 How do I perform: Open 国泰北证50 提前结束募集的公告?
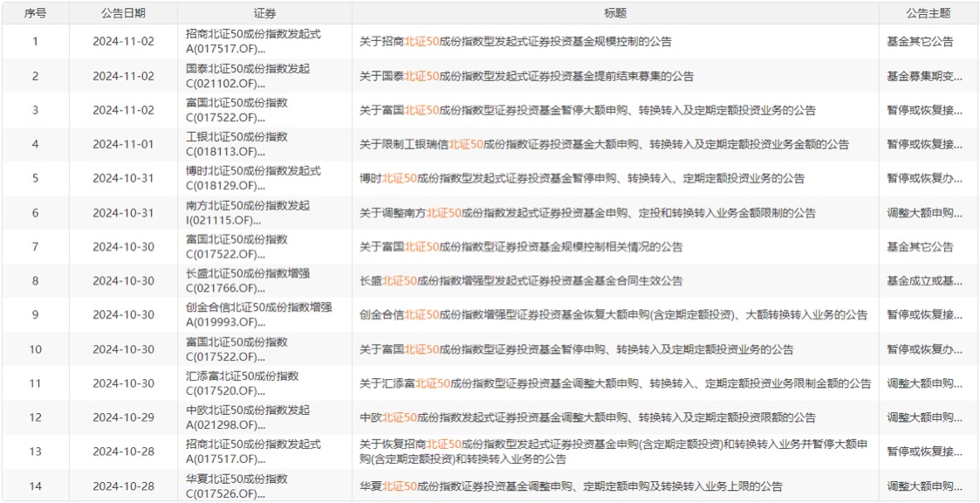pos(526,76)
